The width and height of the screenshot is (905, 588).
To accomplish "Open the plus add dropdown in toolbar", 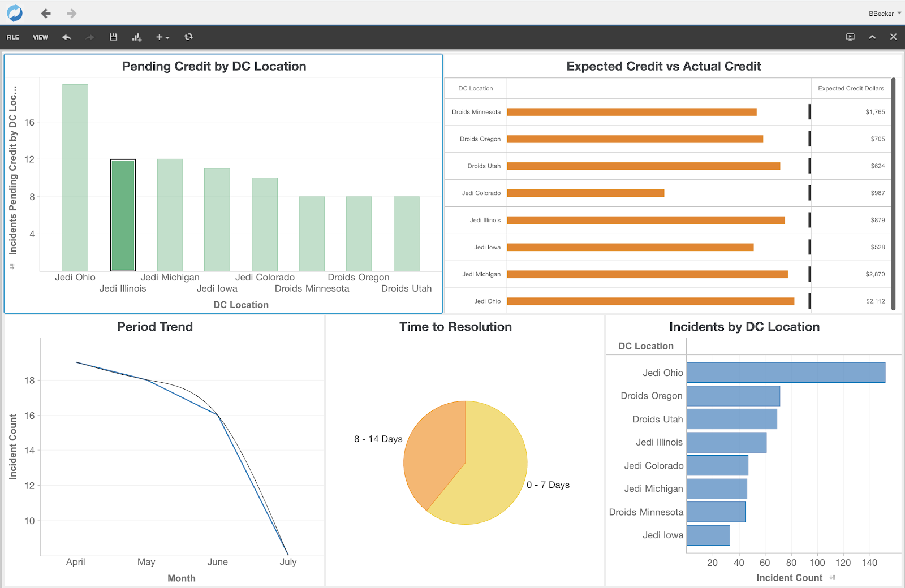I will pos(162,37).
